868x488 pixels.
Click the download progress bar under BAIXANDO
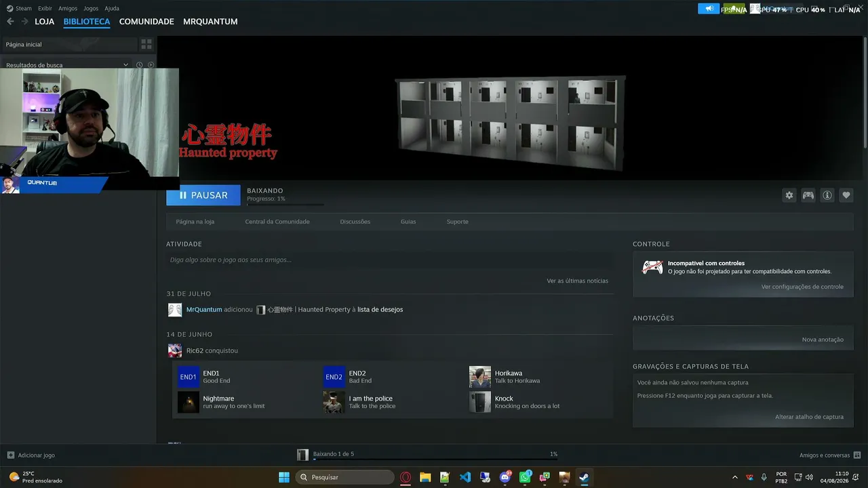coord(285,204)
